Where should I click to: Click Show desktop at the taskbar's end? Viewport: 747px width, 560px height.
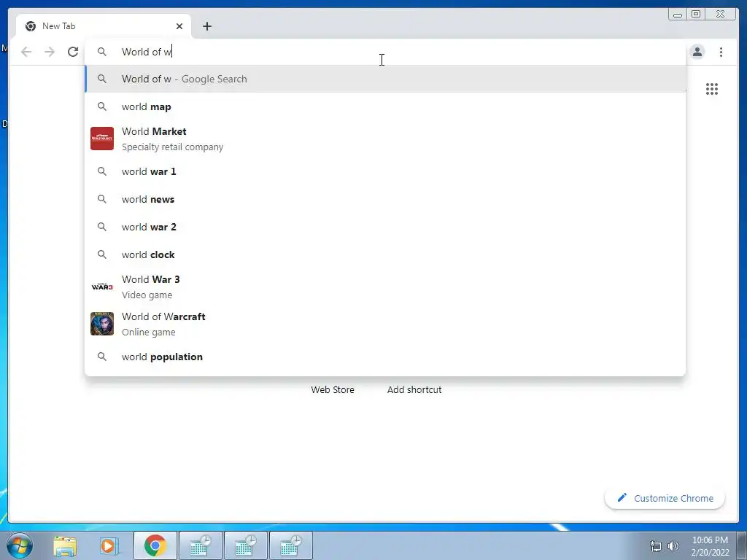[x=742, y=545]
